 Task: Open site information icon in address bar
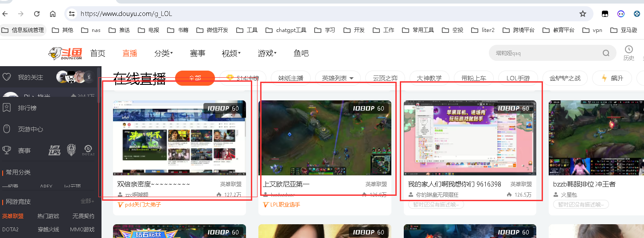[71, 14]
